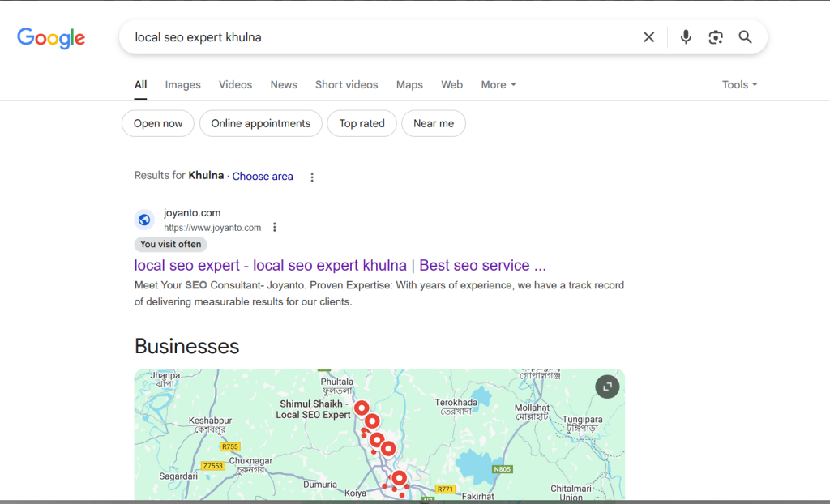Image resolution: width=830 pixels, height=504 pixels.
Task: Click Shimul Shaikh - Local SEO Expert map label
Action: [x=314, y=409]
